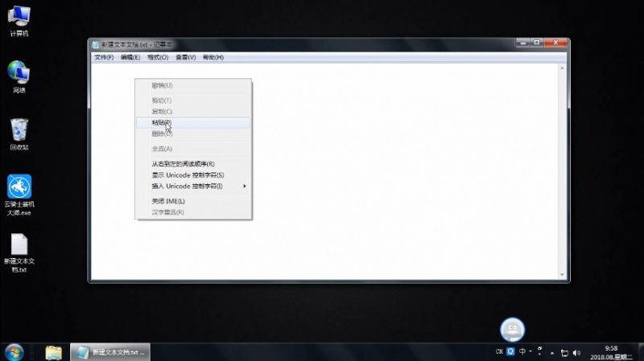644x361 pixels.
Task: Choose 粘贴(P) in the context menu
Action: [x=193, y=123]
